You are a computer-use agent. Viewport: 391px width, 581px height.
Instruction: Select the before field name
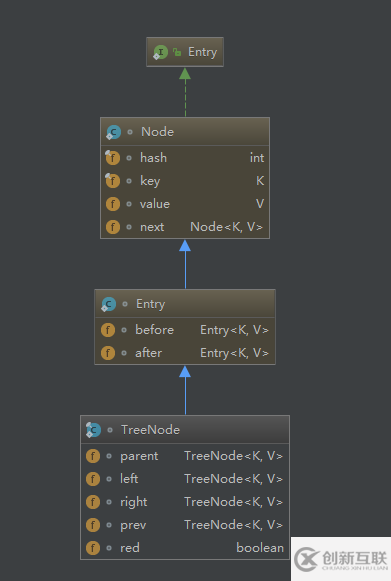[155, 330]
